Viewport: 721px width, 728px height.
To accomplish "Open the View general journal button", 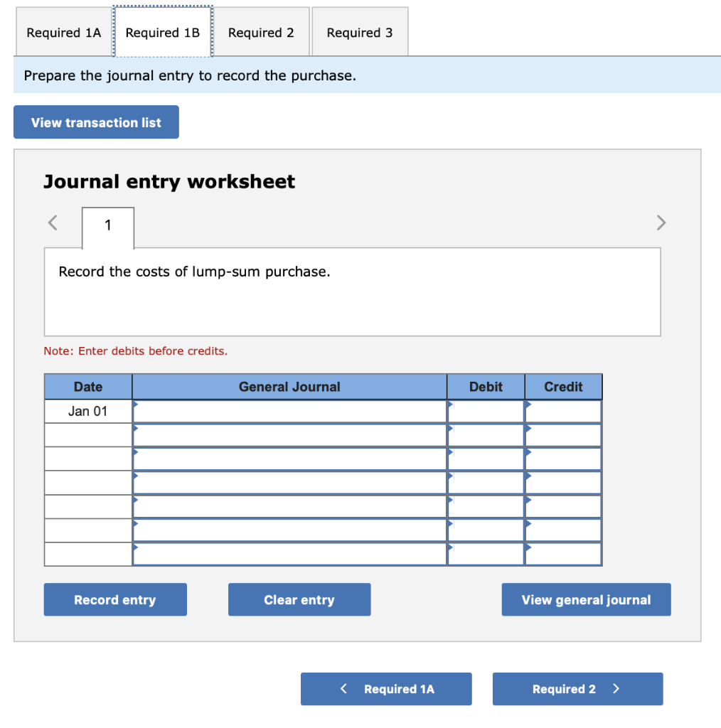I will coord(586,599).
